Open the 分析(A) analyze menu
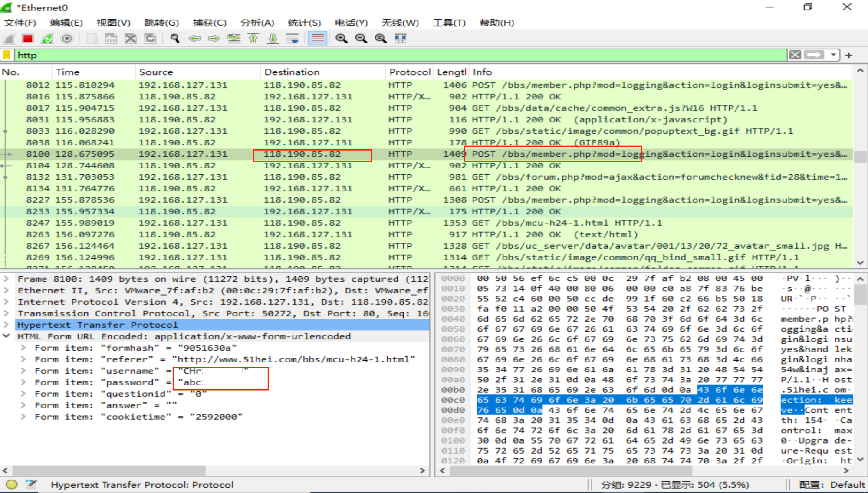Viewport: 868px width, 493px height. click(x=257, y=23)
